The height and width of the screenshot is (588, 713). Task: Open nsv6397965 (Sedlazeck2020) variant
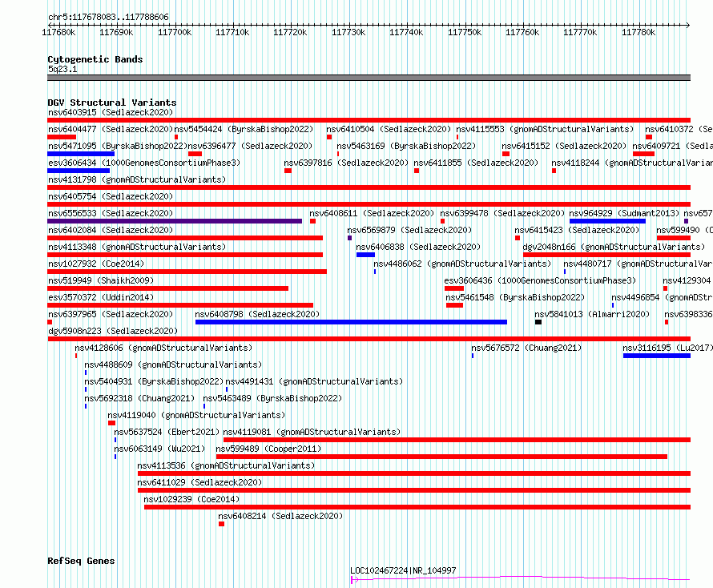(111, 314)
